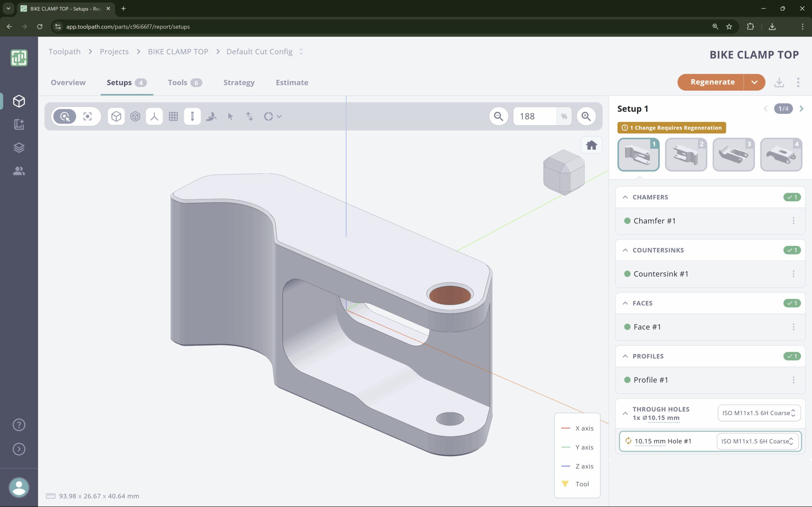Image resolution: width=812 pixels, height=507 pixels.
Task: Click the zoom percentage input field
Action: coord(534,116)
